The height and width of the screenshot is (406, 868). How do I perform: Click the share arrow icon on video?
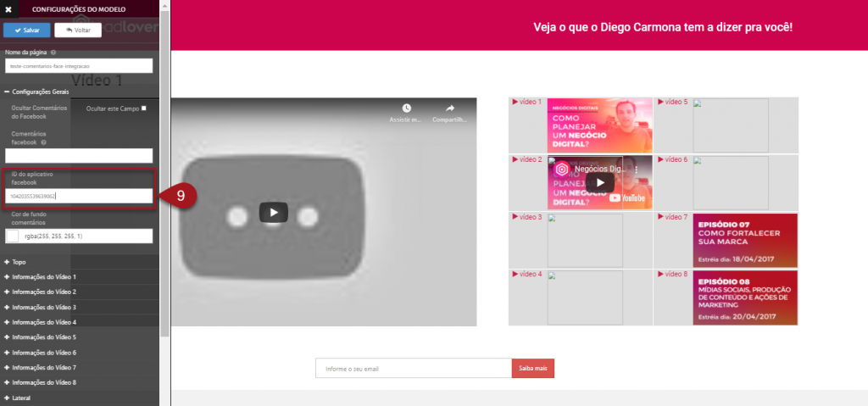450,108
